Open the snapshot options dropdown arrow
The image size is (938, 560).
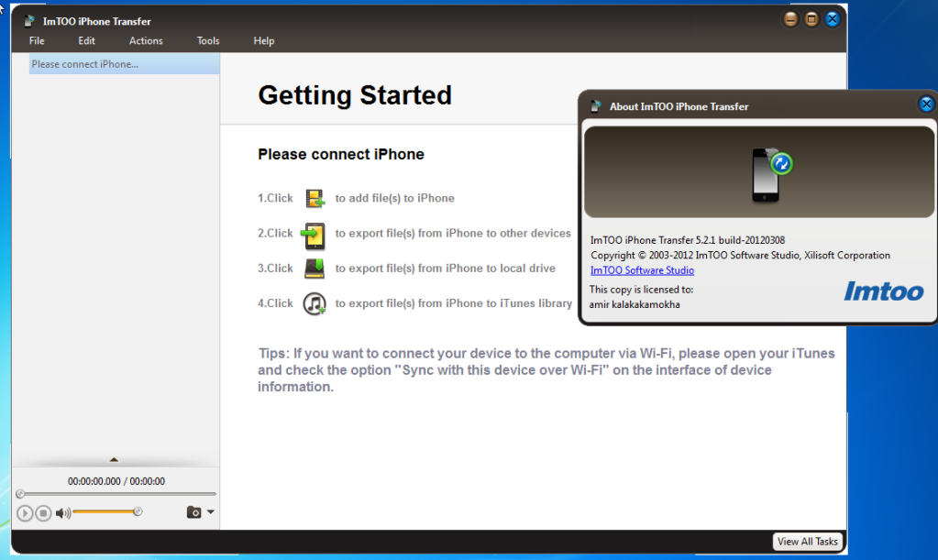tap(211, 512)
